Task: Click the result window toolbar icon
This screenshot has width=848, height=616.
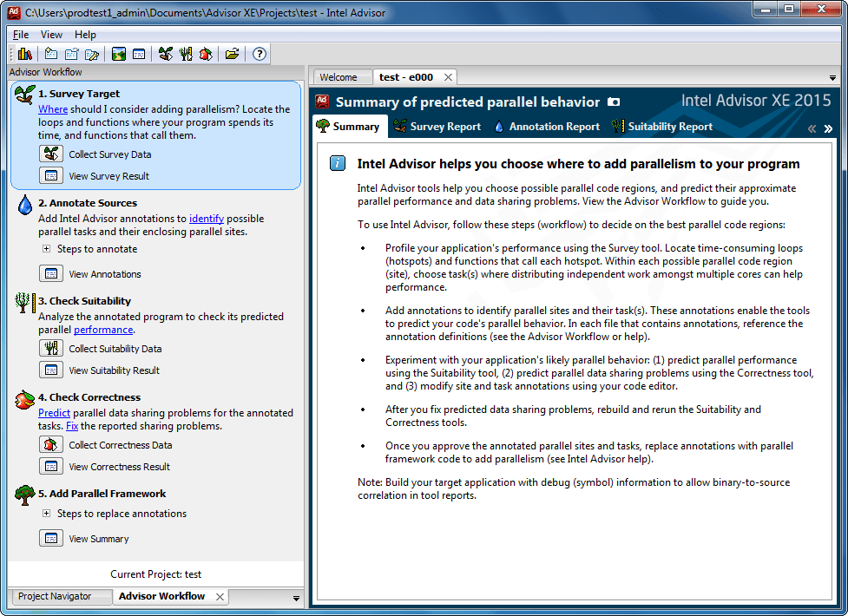Action: [x=139, y=54]
